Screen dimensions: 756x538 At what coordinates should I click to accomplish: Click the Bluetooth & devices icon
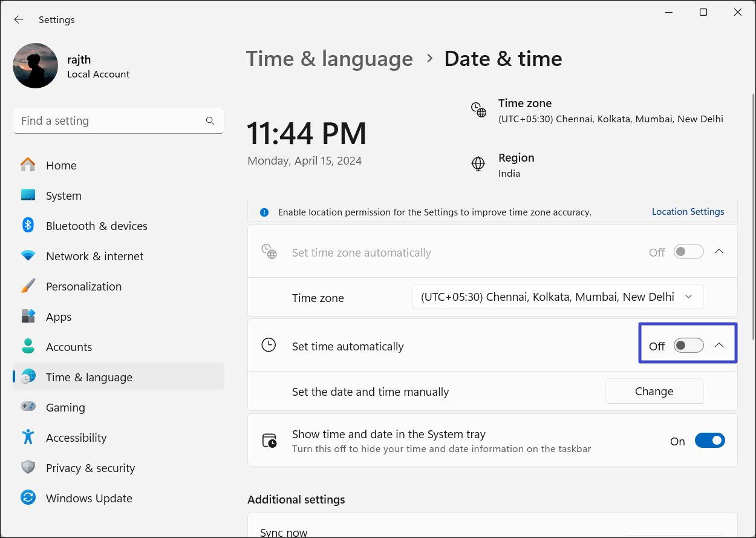pos(28,226)
